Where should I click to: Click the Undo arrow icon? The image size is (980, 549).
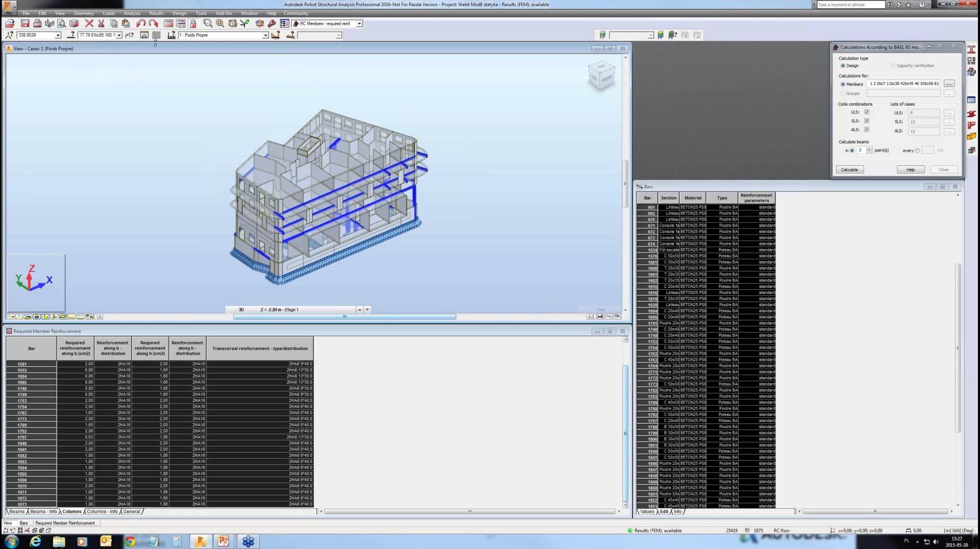[139, 22]
